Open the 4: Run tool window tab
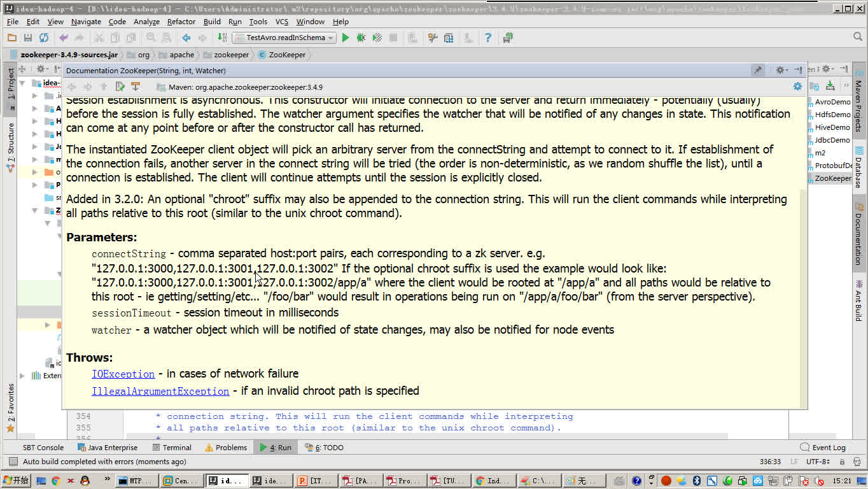 (276, 448)
